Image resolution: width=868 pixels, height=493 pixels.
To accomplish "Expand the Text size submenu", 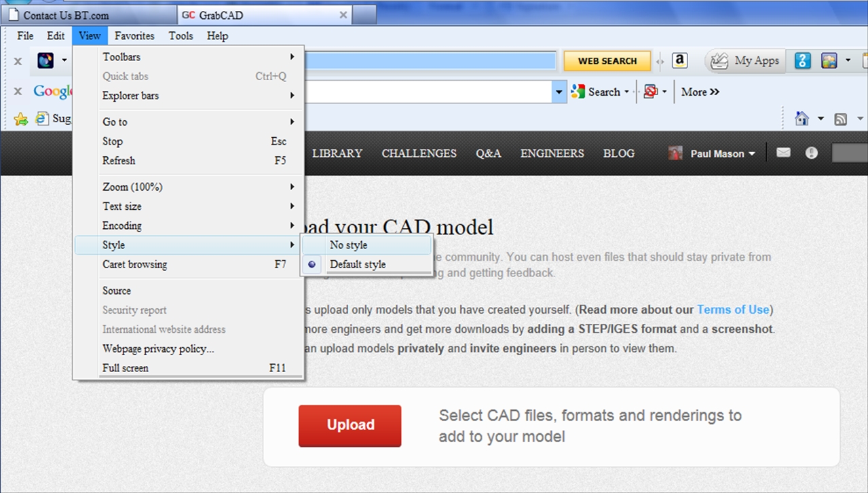I will [x=189, y=206].
